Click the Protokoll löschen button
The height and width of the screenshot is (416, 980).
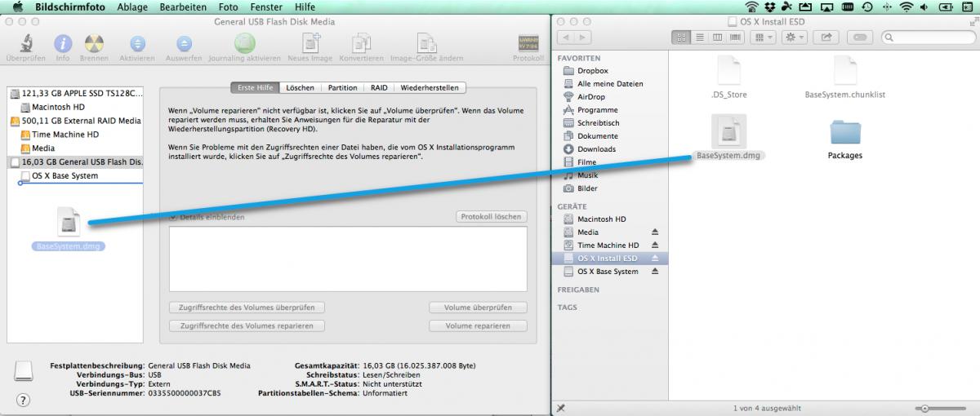(491, 217)
